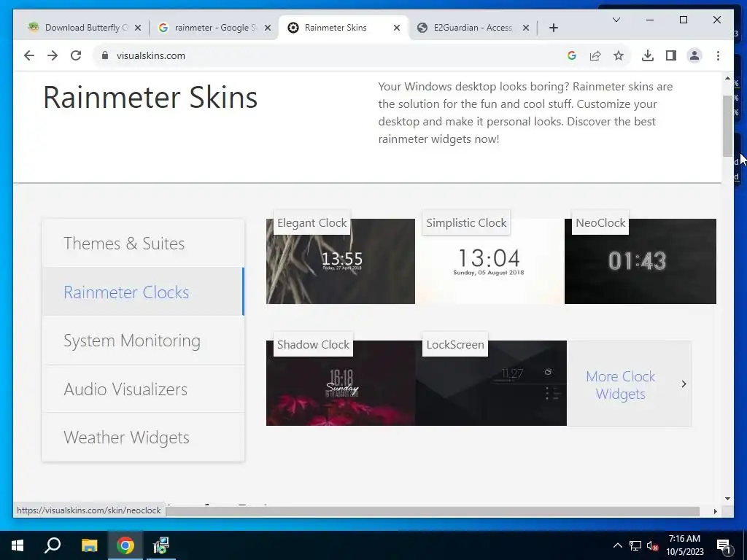Click the Google icon in address bar
Viewport: 747px width, 560px height.
tap(572, 55)
